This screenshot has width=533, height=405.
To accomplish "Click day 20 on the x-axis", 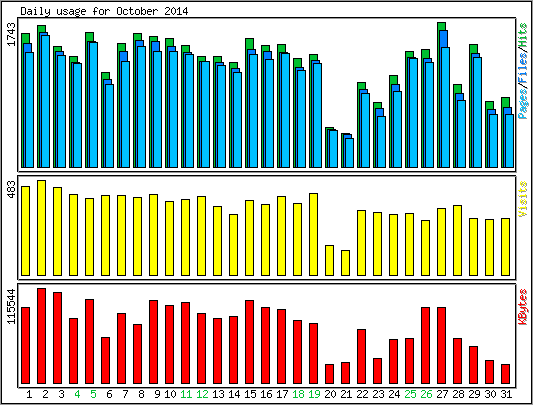I will pos(330,394).
